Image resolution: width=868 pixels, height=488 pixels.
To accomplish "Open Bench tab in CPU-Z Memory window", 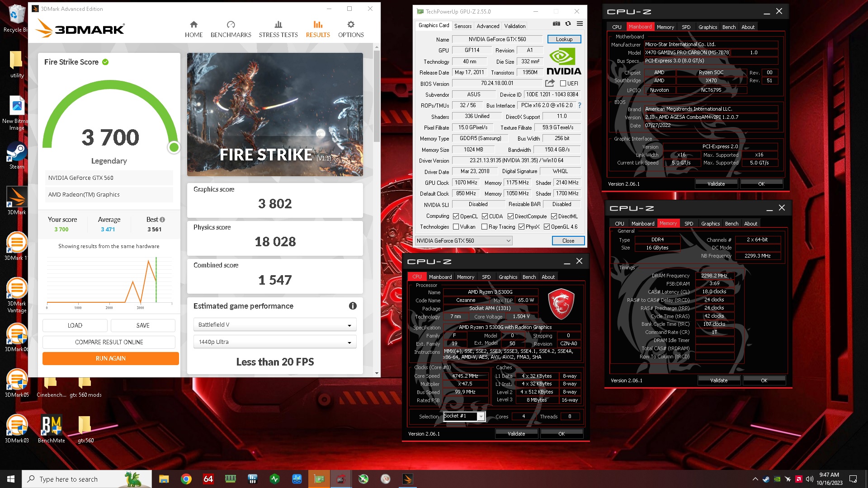I will (731, 224).
